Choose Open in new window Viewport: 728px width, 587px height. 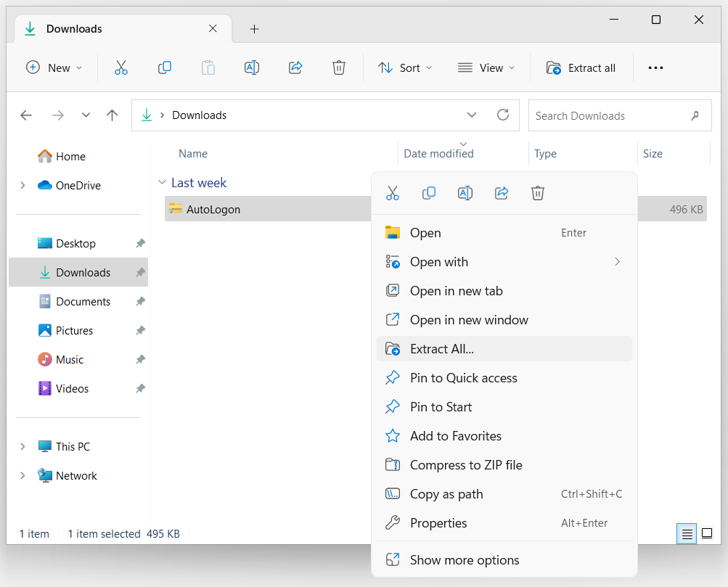point(504,320)
